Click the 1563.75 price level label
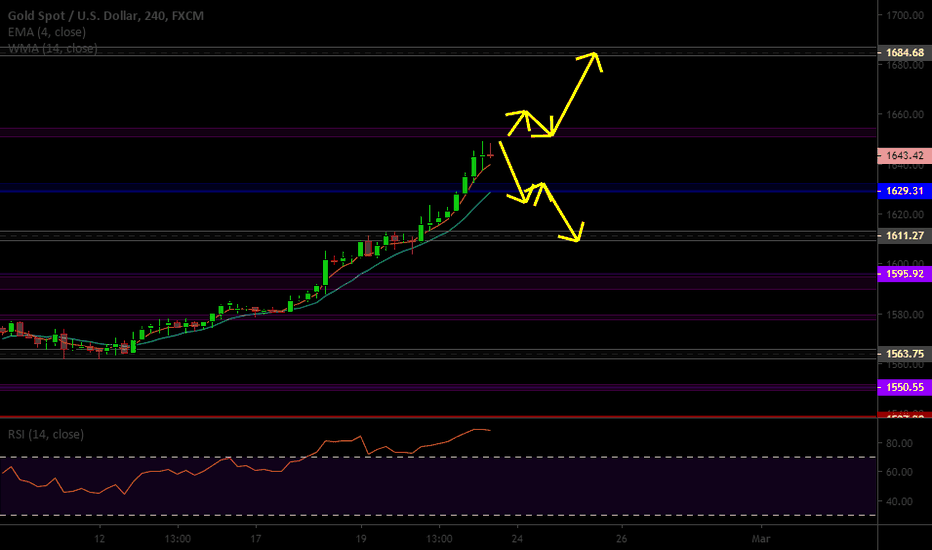 (x=905, y=354)
